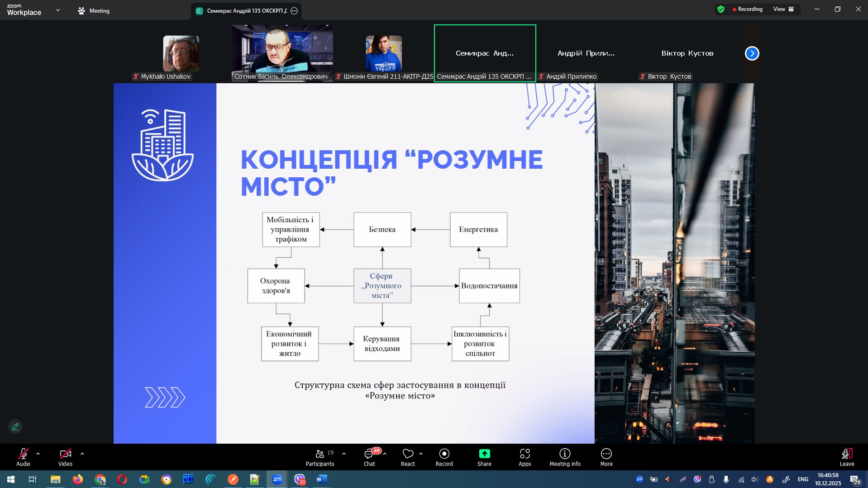Show next participants with arrow button
Viewport: 868px width, 488px height.
[x=752, y=53]
